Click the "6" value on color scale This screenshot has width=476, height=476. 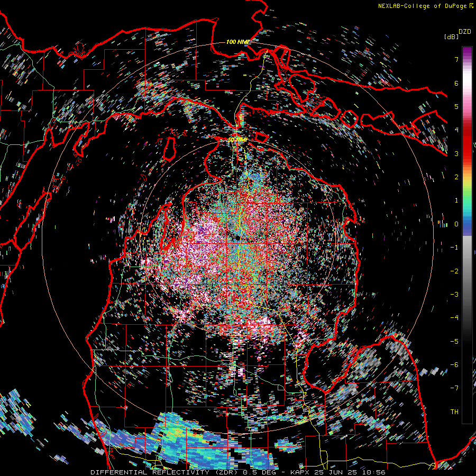point(456,83)
